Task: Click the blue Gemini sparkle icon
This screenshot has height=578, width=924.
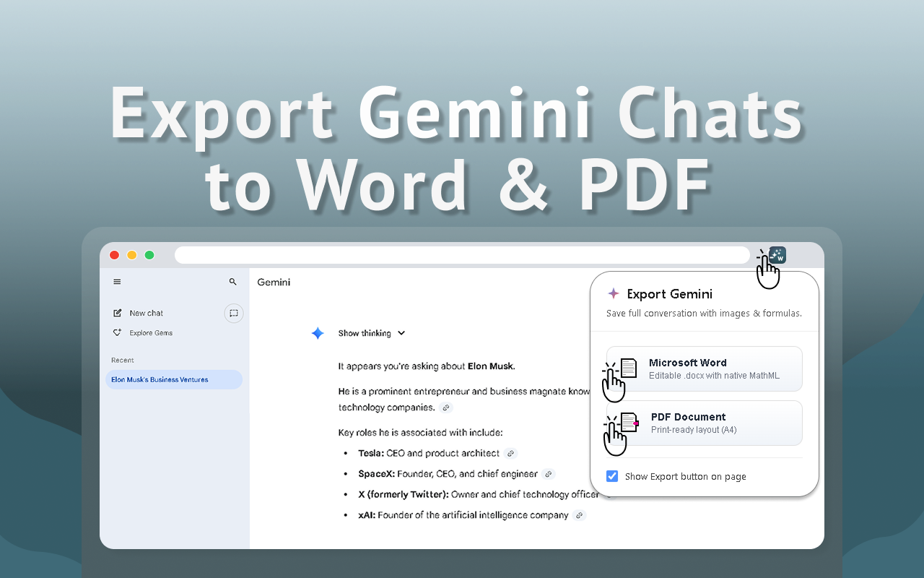Action: pos(318,333)
